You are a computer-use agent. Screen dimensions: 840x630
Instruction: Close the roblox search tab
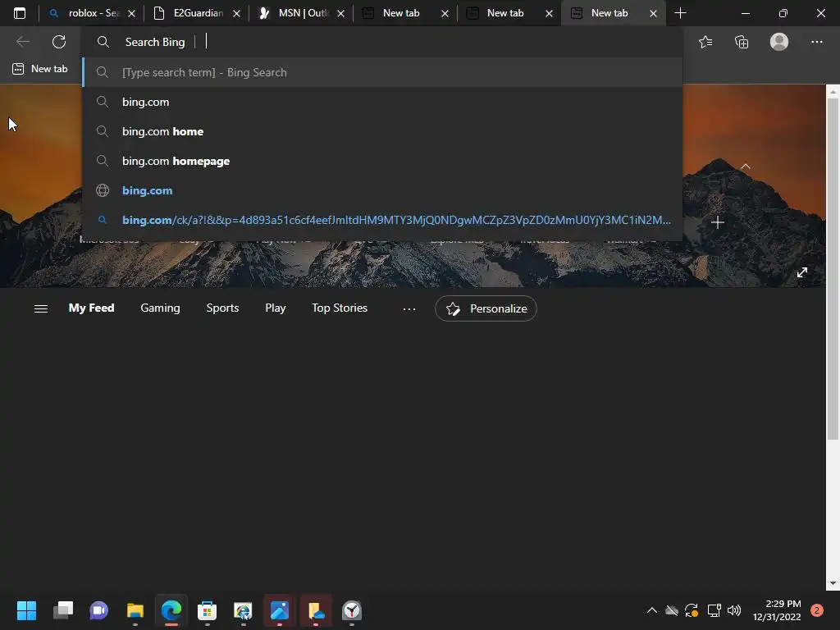[x=132, y=14]
